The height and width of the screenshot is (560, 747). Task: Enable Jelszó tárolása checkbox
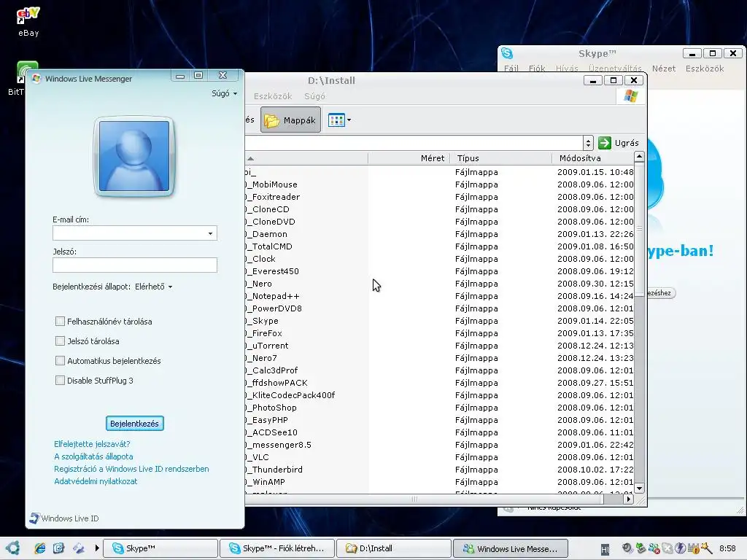pyautogui.click(x=60, y=341)
